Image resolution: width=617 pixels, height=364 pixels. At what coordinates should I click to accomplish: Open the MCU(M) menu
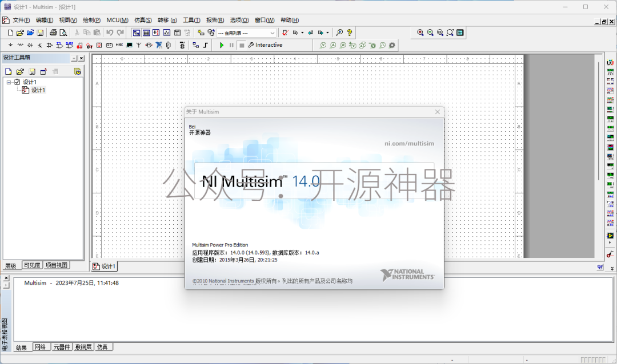[x=117, y=20]
